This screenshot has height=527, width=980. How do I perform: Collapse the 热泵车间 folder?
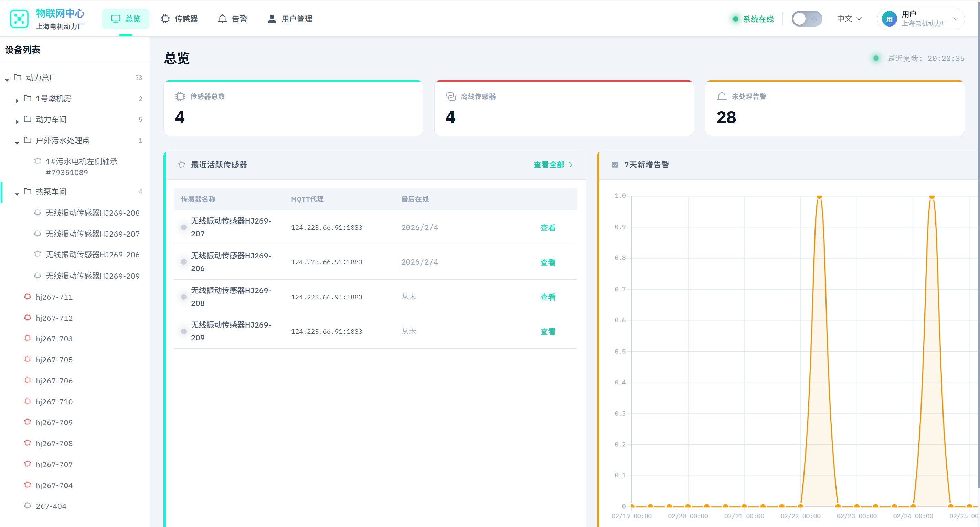click(17, 194)
